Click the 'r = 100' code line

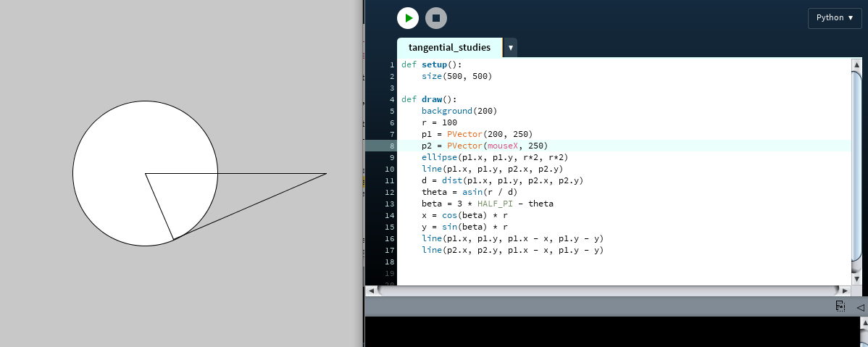point(439,123)
